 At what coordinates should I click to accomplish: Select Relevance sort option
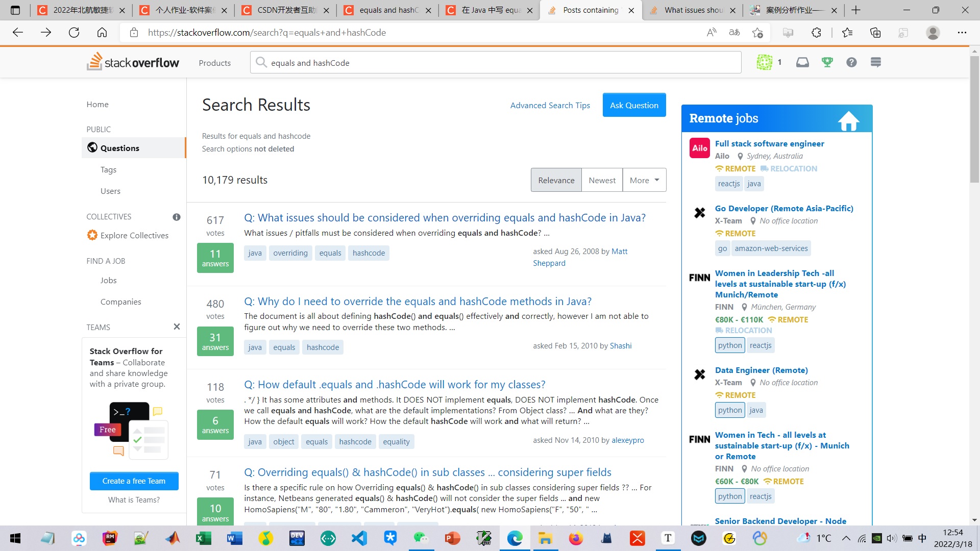556,180
